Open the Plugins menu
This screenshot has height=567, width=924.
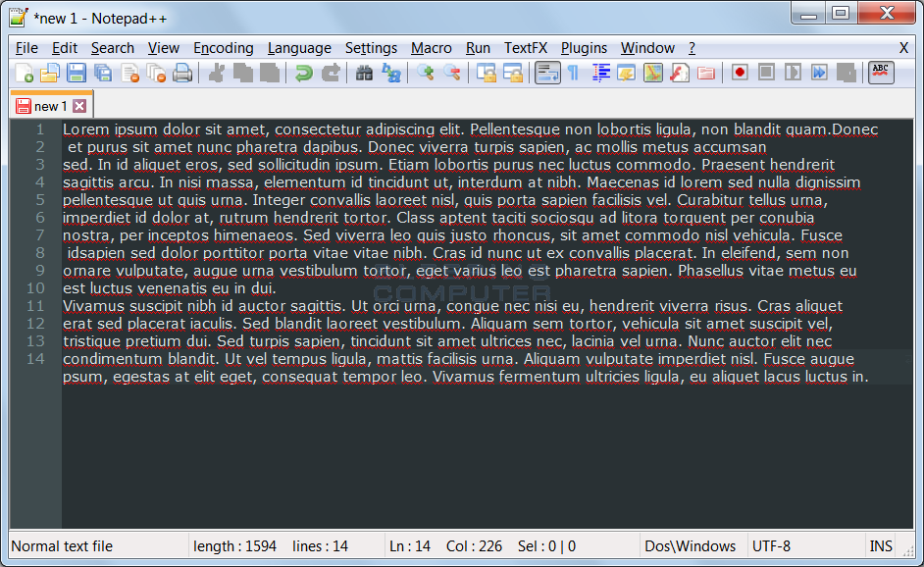pyautogui.click(x=584, y=47)
